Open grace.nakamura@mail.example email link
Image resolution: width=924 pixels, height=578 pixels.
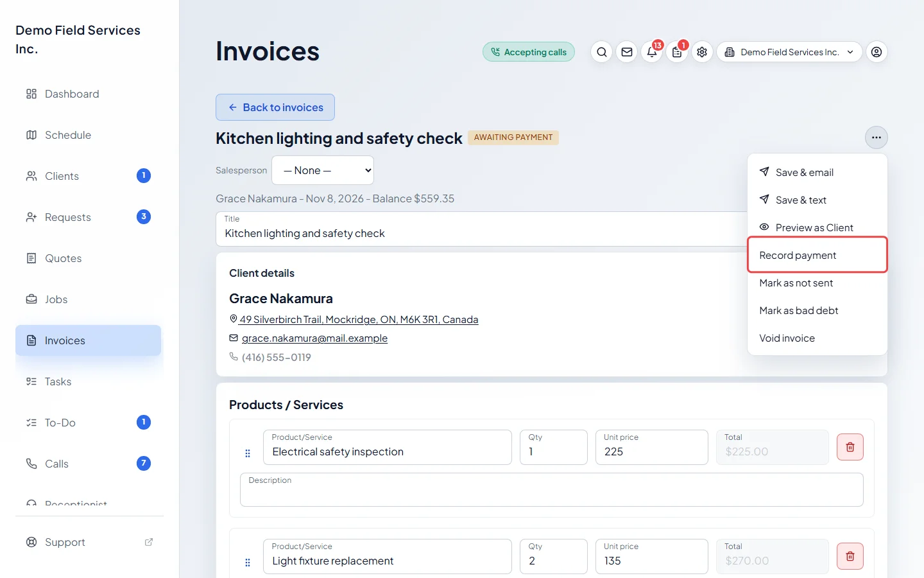pos(314,338)
